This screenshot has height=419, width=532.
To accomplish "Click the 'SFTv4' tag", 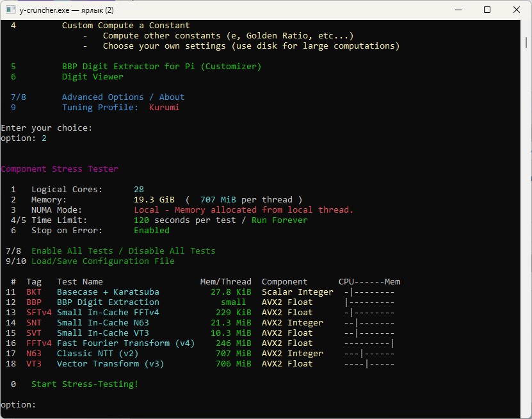I will tap(39, 313).
